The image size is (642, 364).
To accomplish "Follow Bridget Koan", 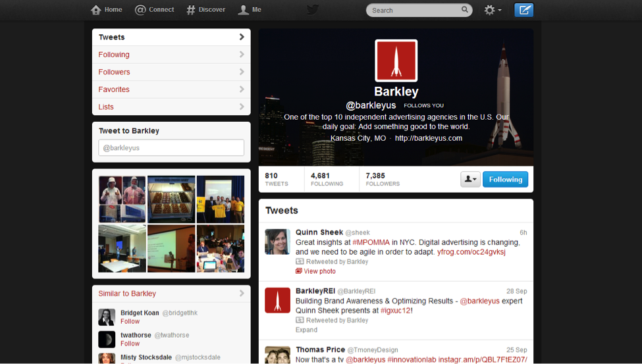I will (130, 321).
